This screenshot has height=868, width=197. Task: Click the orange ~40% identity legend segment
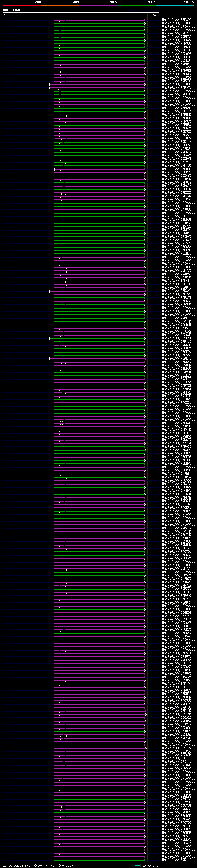tap(60, 6)
